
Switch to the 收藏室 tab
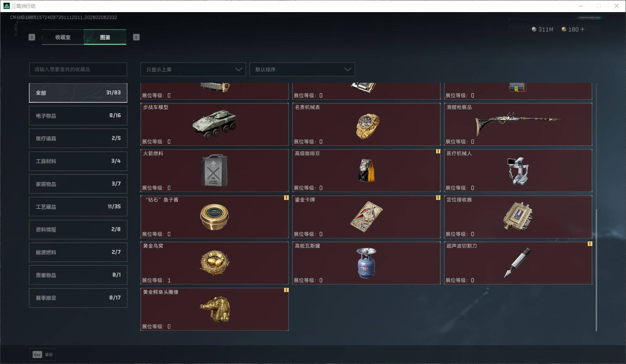coord(63,37)
